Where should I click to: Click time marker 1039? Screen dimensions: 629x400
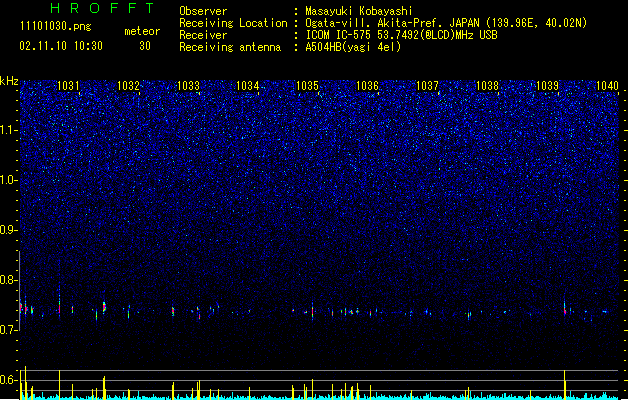tap(547, 86)
